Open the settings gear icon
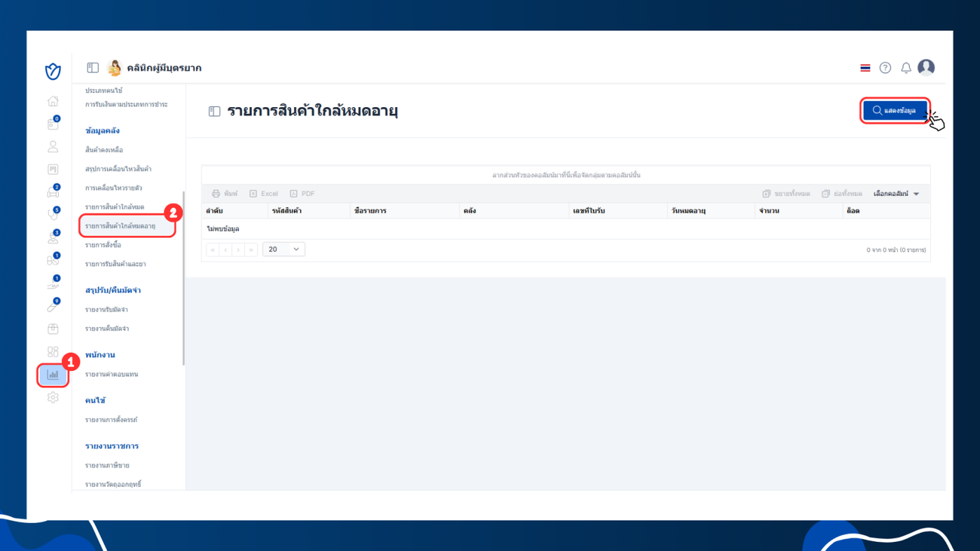The width and height of the screenshot is (980, 551). (52, 398)
